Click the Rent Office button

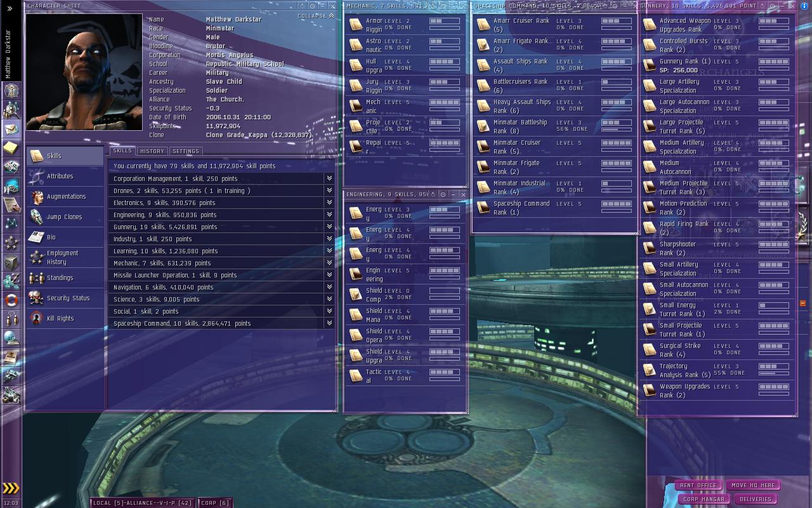698,485
